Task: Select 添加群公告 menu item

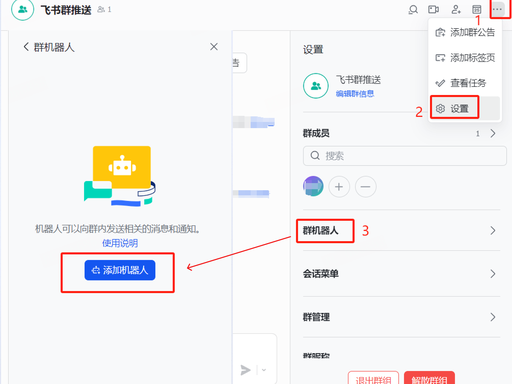Action: [465, 32]
